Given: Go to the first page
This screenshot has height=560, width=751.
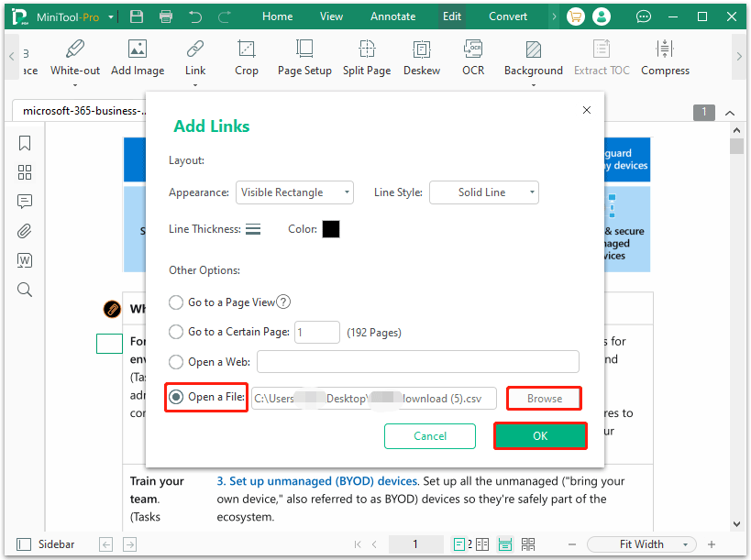Looking at the screenshot, I should pyautogui.click(x=358, y=544).
